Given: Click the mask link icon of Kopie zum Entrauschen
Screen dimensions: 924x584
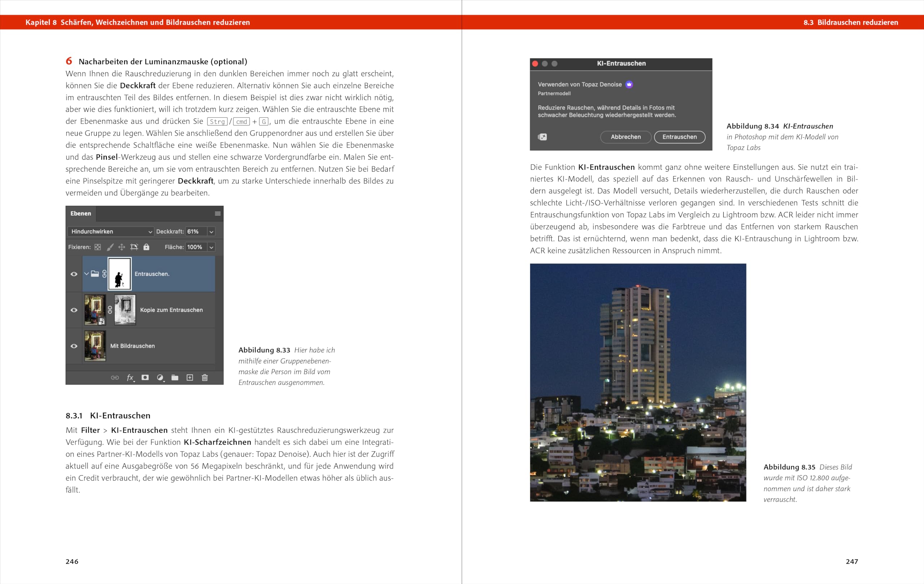Looking at the screenshot, I should [110, 310].
